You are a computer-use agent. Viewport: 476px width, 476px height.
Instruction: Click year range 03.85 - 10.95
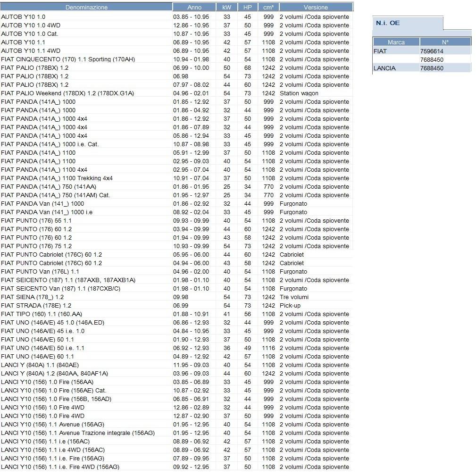(x=191, y=17)
